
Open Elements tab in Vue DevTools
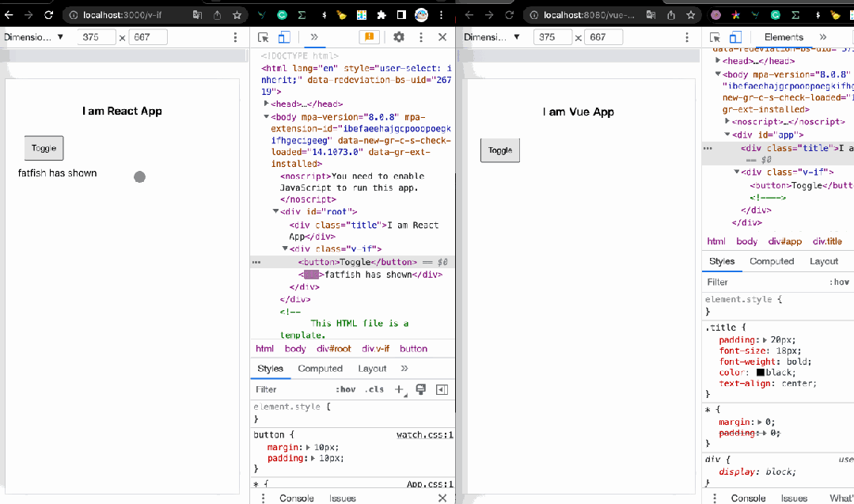click(784, 37)
